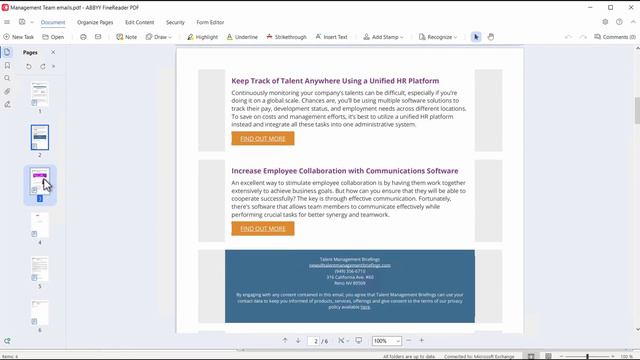Select page 5 thumbnail
This screenshot has width=640, height=360.
click(x=40, y=269)
